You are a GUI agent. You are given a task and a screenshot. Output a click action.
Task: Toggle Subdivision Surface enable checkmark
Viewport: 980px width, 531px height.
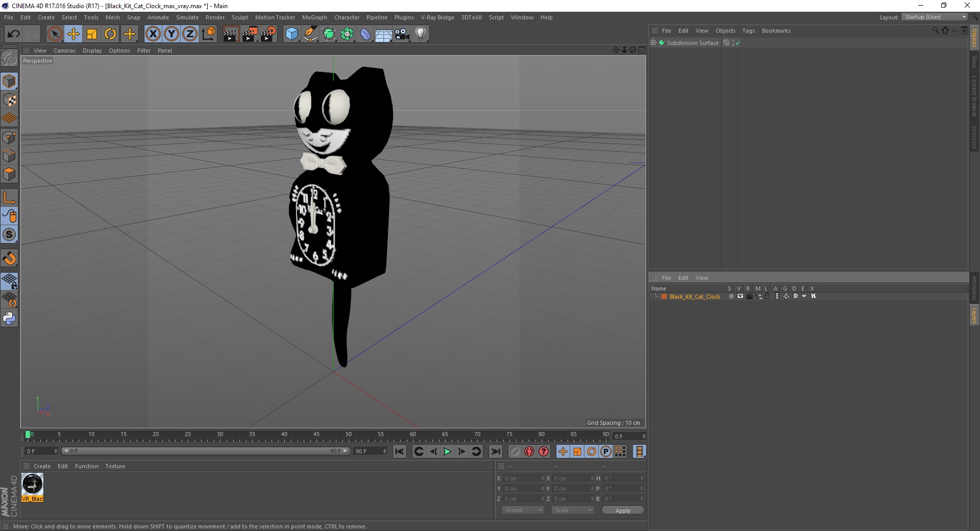click(x=738, y=43)
